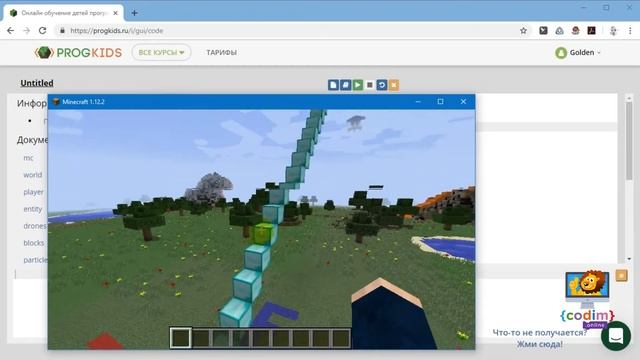Open the chat support bubble button
This screenshot has width=640, height=360.
tap(616, 336)
